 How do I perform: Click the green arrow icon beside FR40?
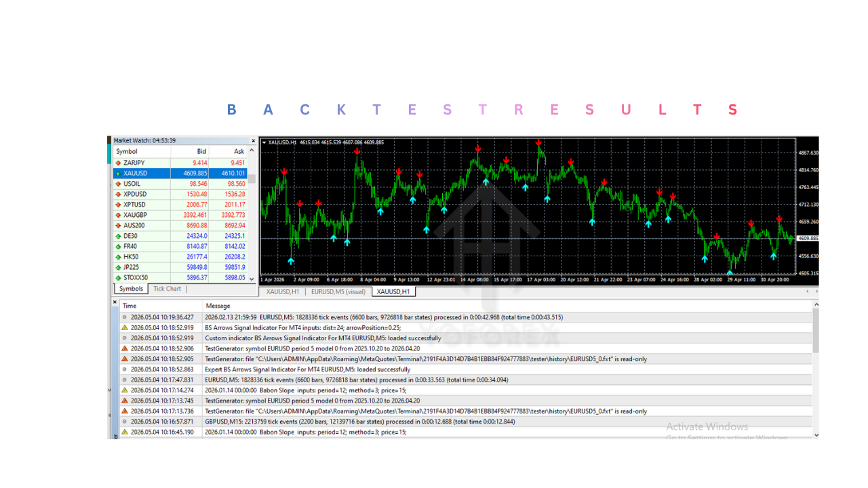[x=118, y=247]
